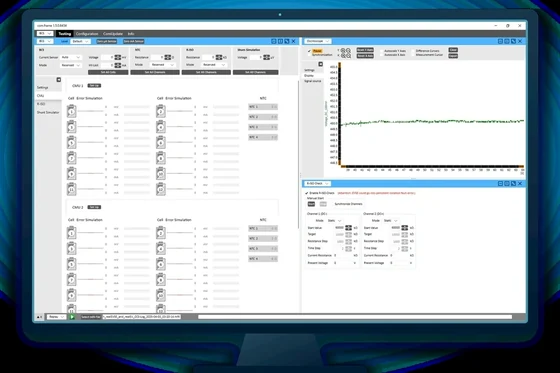Viewport: 560px width, 373px height.
Task: Enable Measurement Cursor checkbox
Action: pyautogui.click(x=414, y=55)
